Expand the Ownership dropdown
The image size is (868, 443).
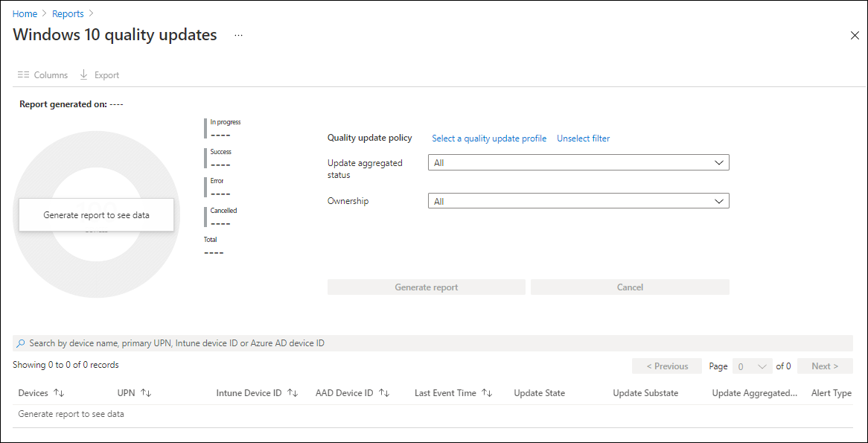click(x=578, y=201)
